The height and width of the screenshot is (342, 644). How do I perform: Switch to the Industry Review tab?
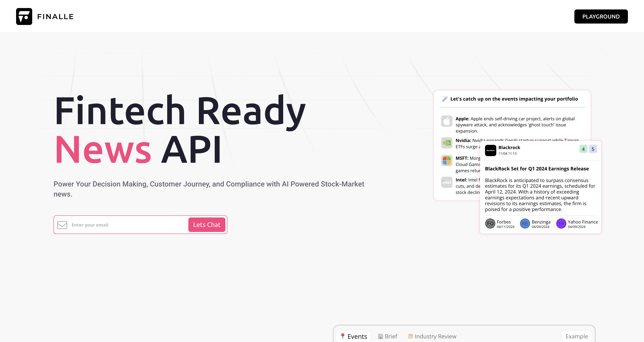coord(432,336)
